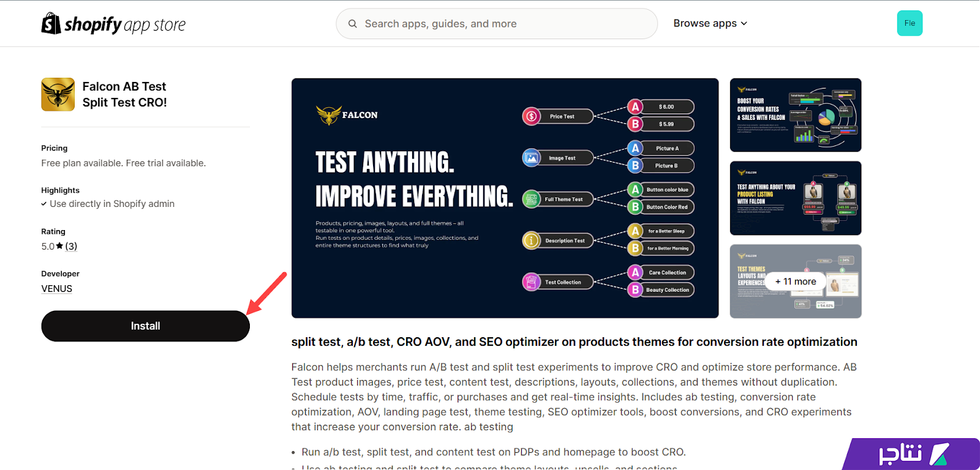This screenshot has width=980, height=470.
Task: Click the Description Test info icon
Action: click(532, 241)
